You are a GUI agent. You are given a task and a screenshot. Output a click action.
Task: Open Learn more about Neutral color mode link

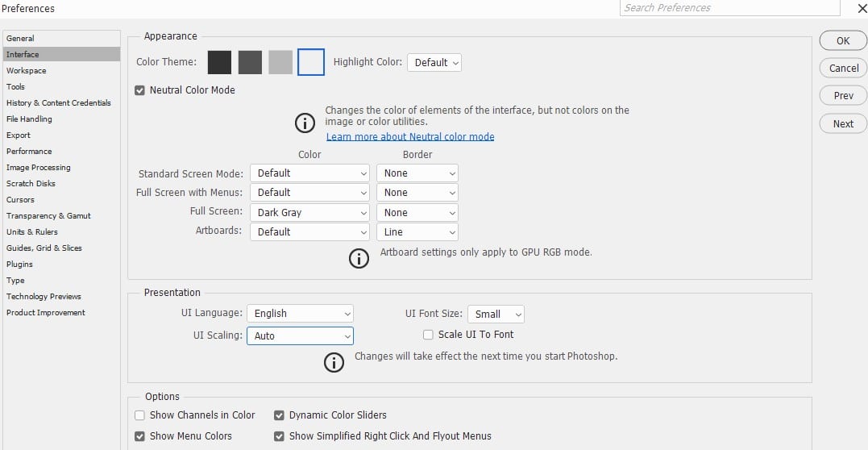point(410,137)
